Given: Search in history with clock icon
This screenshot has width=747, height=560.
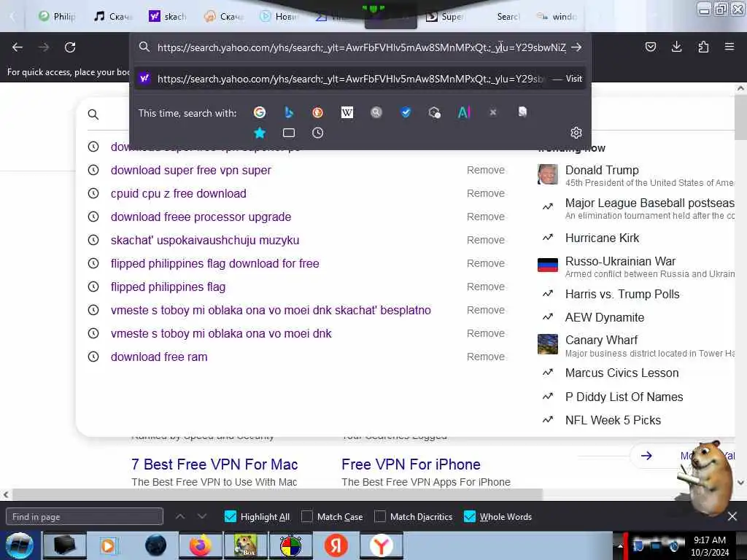Looking at the screenshot, I should point(318,133).
